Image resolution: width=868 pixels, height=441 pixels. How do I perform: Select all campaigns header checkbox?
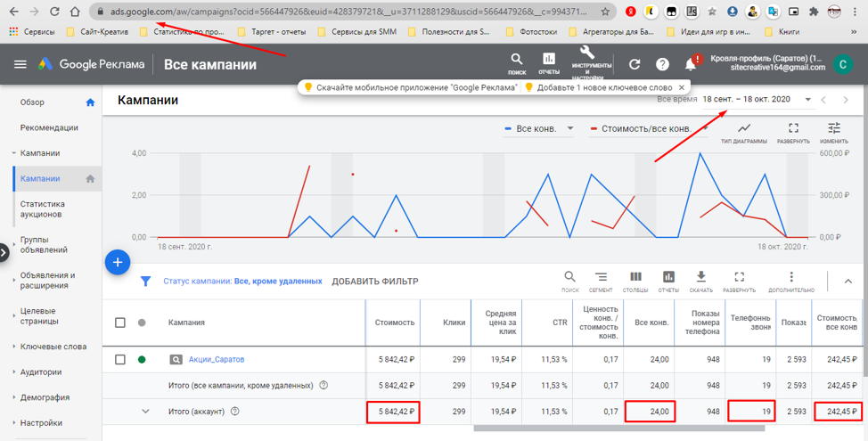tap(120, 322)
